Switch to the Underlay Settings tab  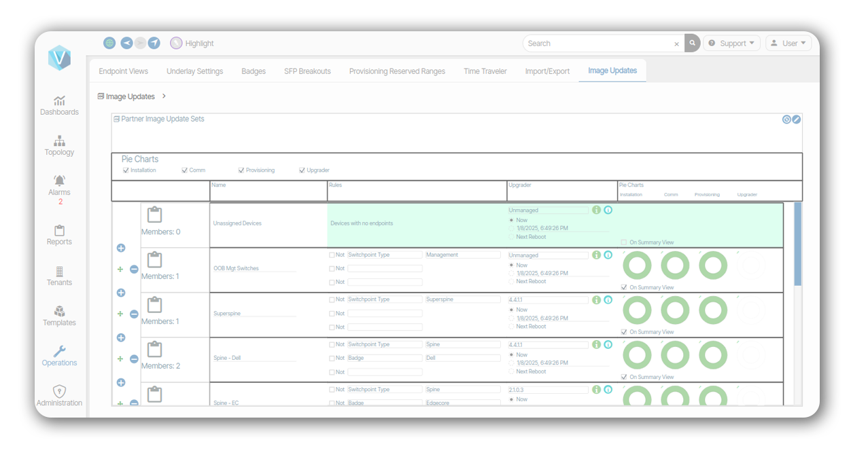pos(194,71)
